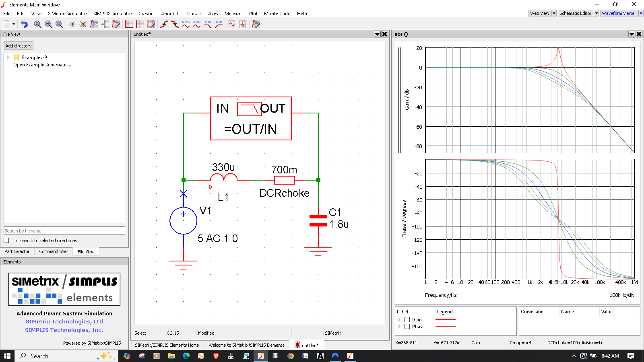Click the RMS measurement icon

tap(186, 24)
